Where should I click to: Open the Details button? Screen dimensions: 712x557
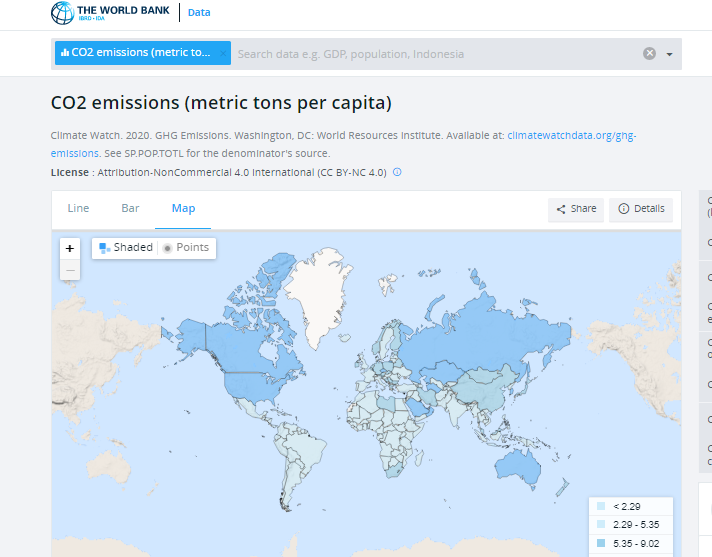click(x=641, y=209)
